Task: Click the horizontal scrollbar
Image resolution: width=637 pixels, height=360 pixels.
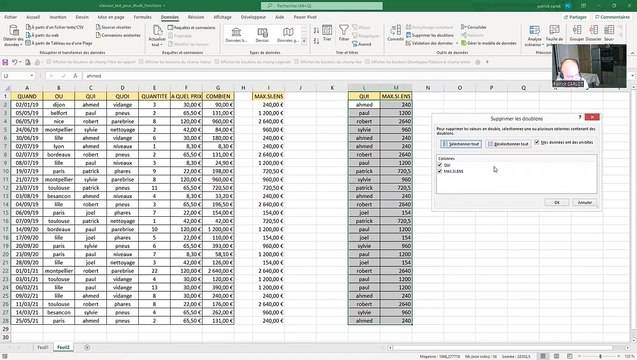Action: (x=503, y=347)
